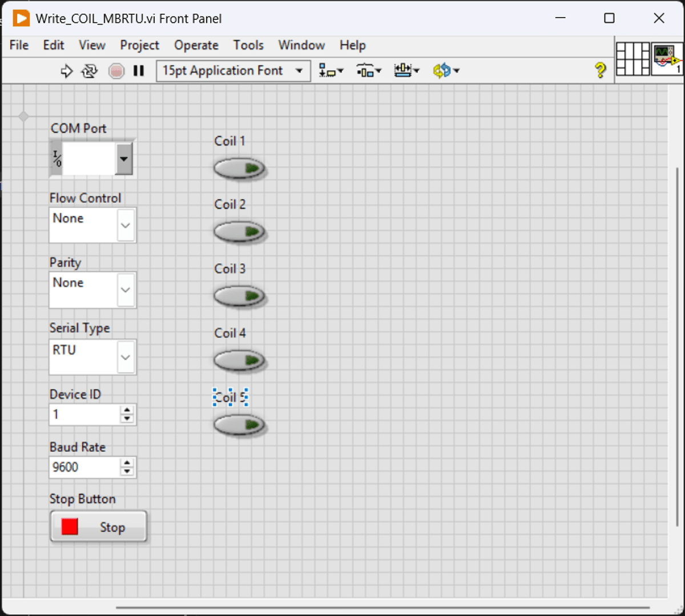Select the Coil 5 label
This screenshot has width=685, height=616.
[x=231, y=397]
